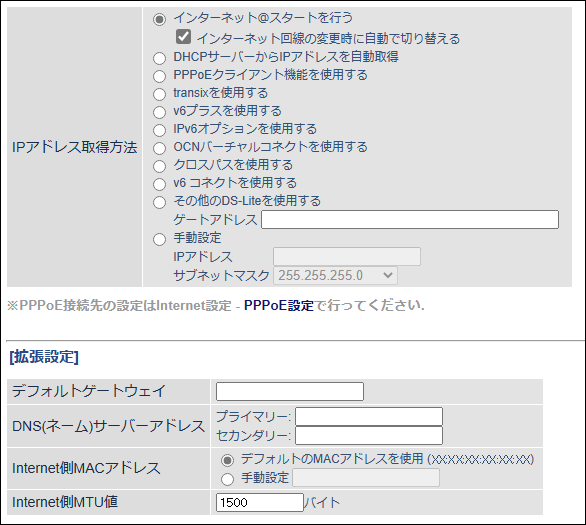Viewport: 586px width, 525px height.
Task: Select the 手動設定 IP address option
Action: coord(159,240)
